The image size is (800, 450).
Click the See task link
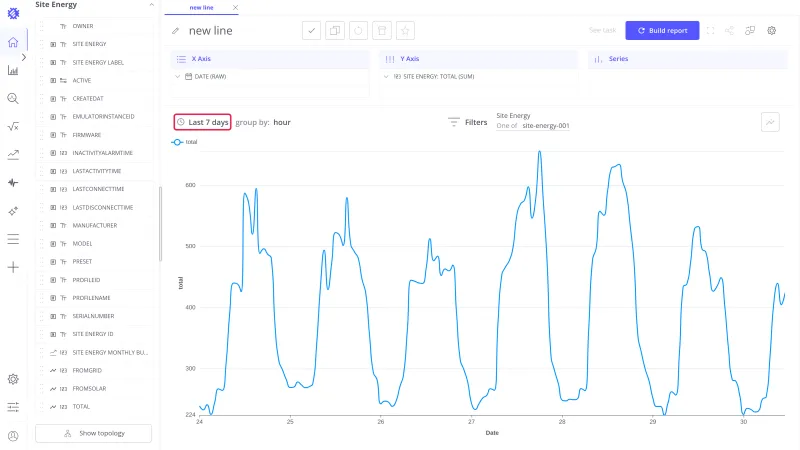tap(603, 31)
